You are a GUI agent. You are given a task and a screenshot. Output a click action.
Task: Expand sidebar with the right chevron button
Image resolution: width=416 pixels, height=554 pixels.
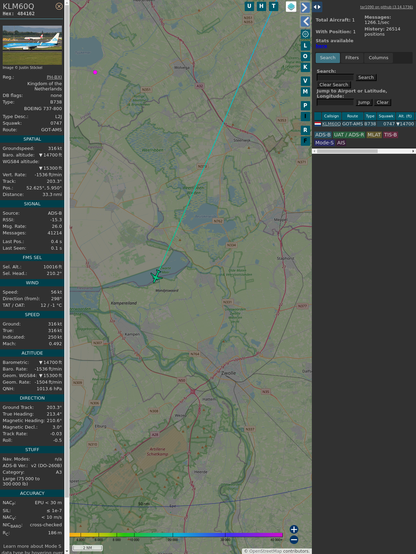coord(305,7)
